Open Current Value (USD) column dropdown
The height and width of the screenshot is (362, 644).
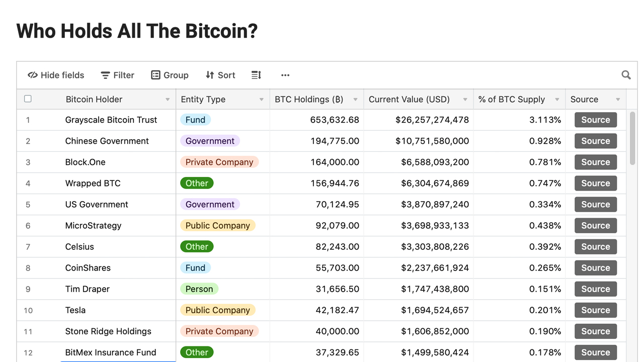(465, 100)
